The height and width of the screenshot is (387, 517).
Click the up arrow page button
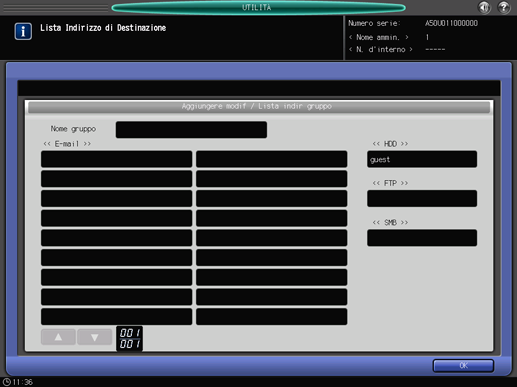(58, 337)
